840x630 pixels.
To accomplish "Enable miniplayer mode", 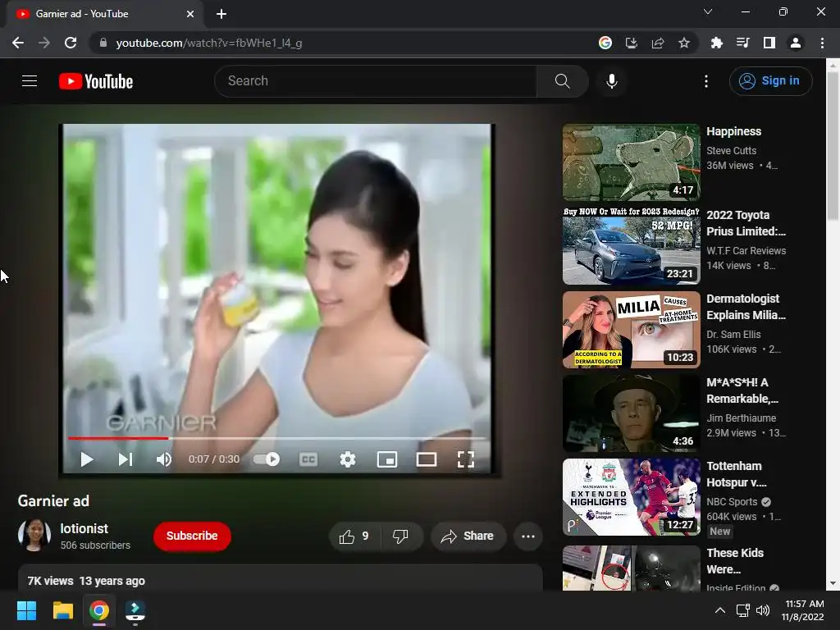I will pyautogui.click(x=387, y=459).
